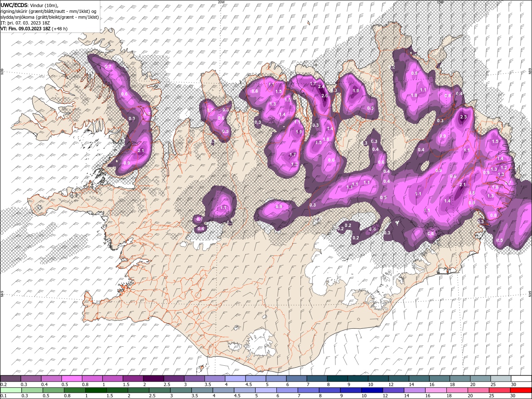Select the hot pink 20 rain legend swatch
532x399 pixels.
click(x=478, y=390)
